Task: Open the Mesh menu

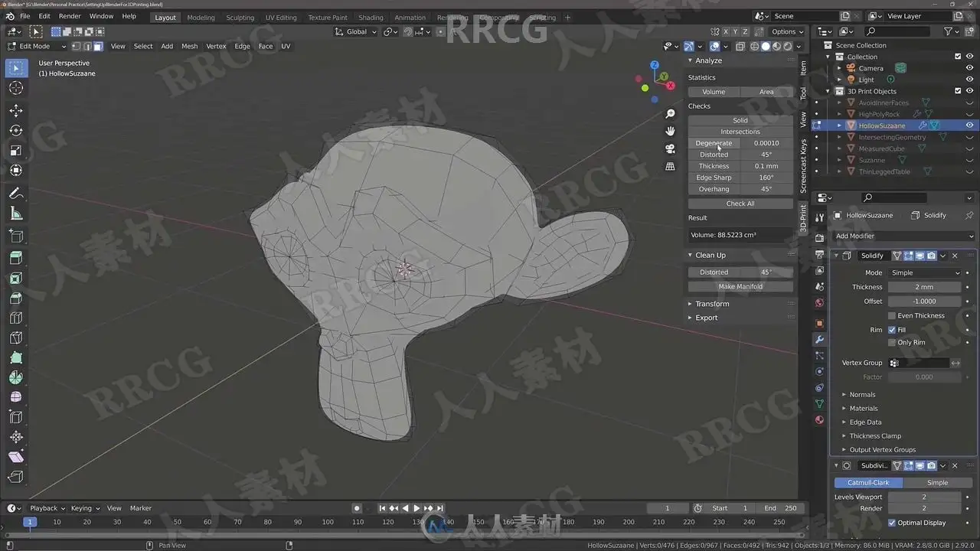Action: click(189, 46)
